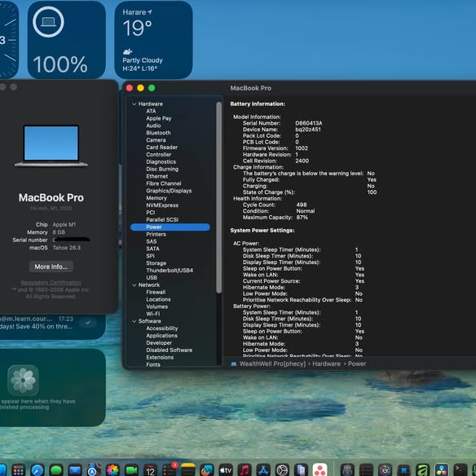Select Audio in the sidebar

click(153, 126)
